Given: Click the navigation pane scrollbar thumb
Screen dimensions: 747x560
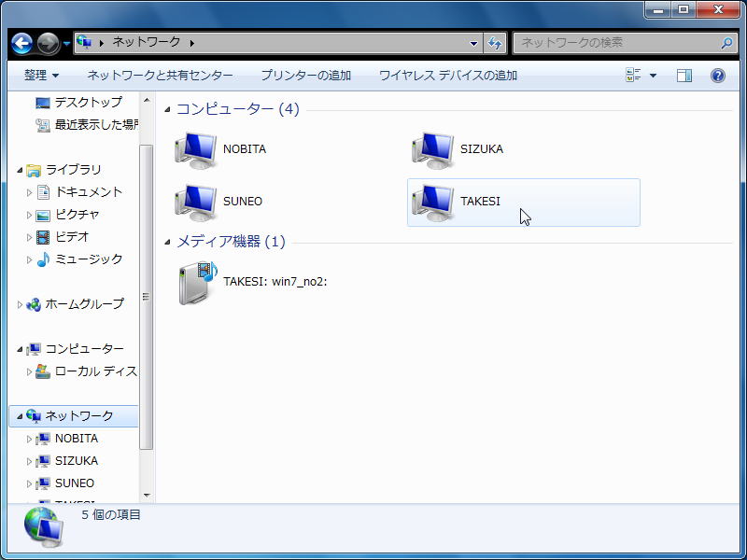Looking at the screenshot, I should tap(147, 297).
